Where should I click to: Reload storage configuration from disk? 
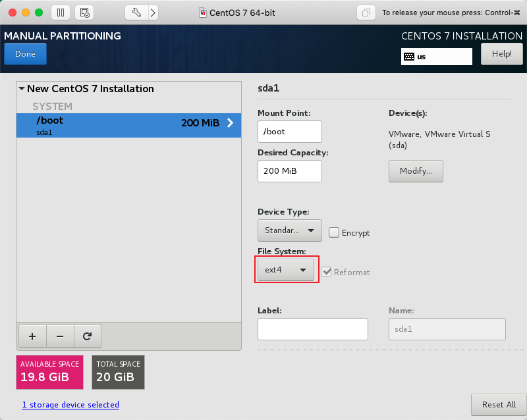(x=88, y=336)
